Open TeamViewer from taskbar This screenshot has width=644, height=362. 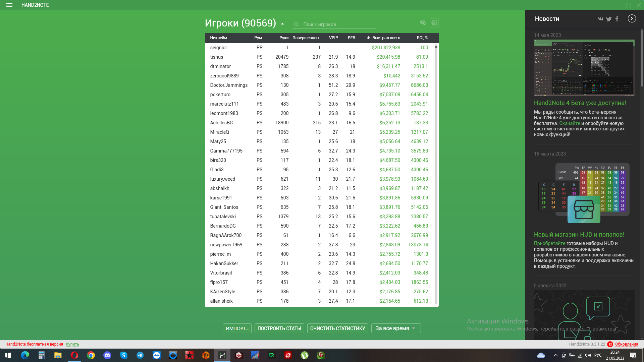157,355
